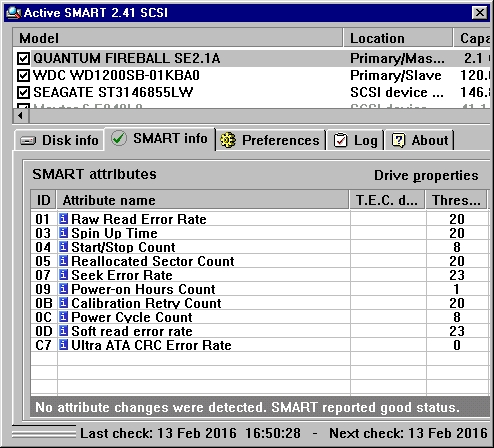
Task: Click info icon beside Soft read error rate
Action: click(63, 331)
